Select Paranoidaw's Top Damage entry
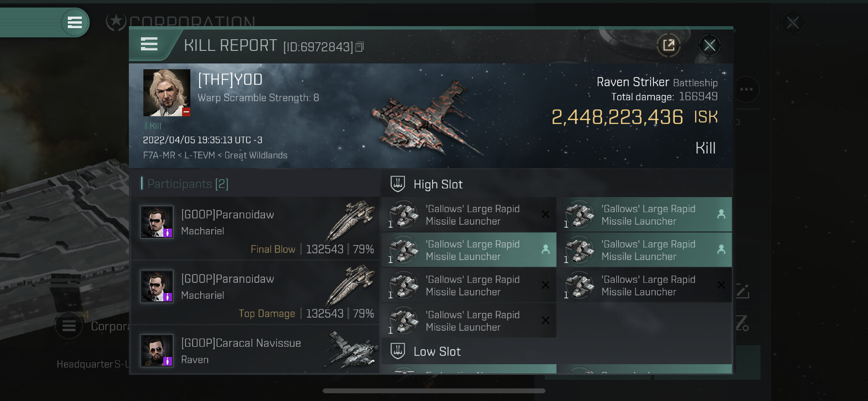This screenshot has width=868, height=401. 255,293
